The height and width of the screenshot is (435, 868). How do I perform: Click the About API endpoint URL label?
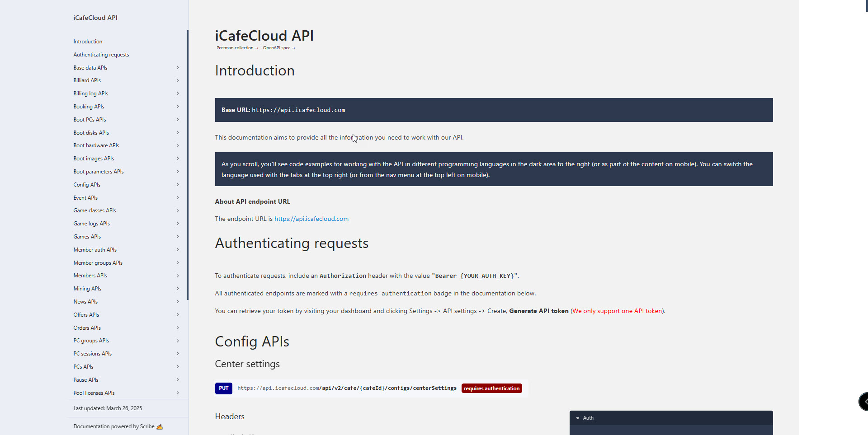pos(253,202)
